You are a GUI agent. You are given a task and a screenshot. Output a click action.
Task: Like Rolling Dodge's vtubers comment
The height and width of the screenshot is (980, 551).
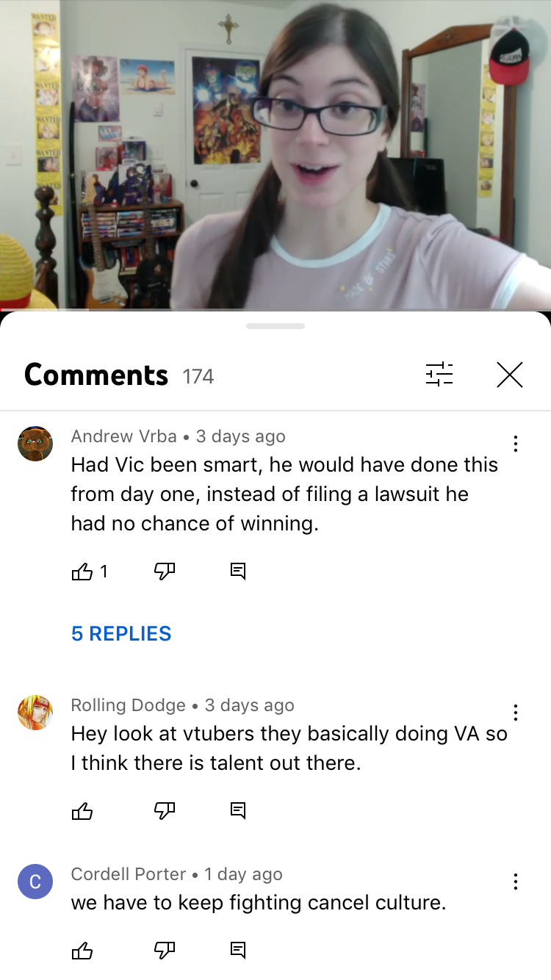(x=82, y=810)
